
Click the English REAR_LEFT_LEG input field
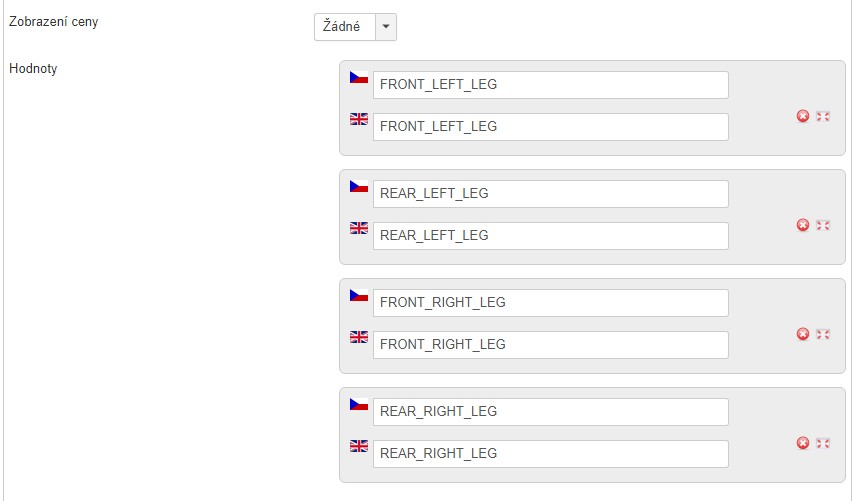pyautogui.click(x=550, y=236)
